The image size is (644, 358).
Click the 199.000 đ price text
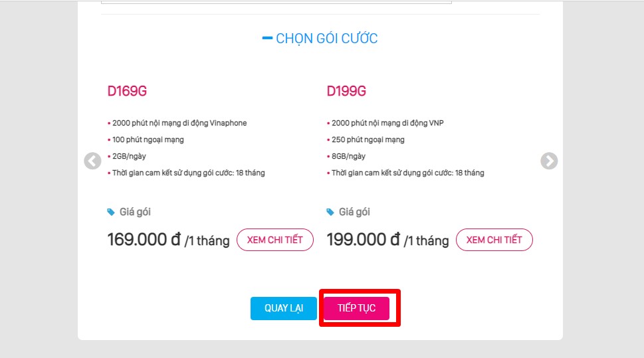363,240
